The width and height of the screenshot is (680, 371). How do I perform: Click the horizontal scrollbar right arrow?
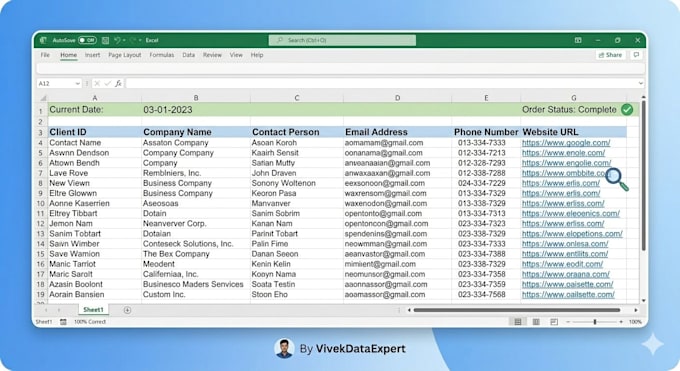(636, 310)
